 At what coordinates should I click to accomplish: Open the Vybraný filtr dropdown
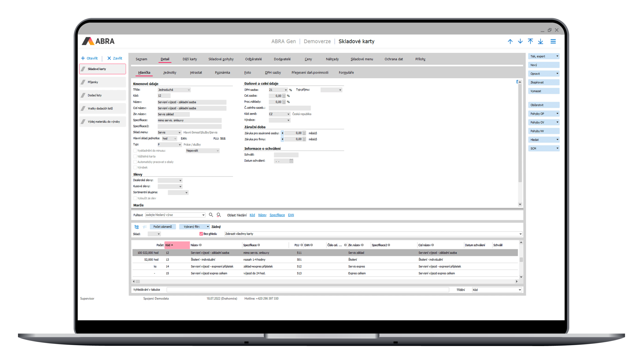coord(208,227)
